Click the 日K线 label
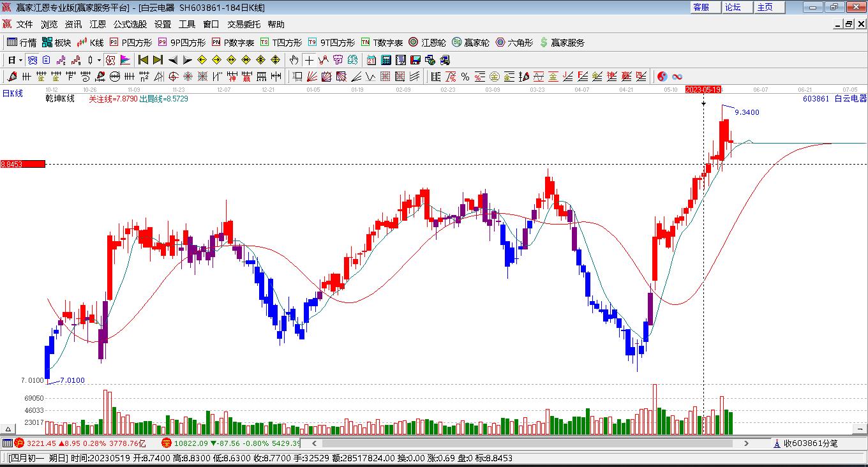868x467 pixels. click(x=12, y=93)
